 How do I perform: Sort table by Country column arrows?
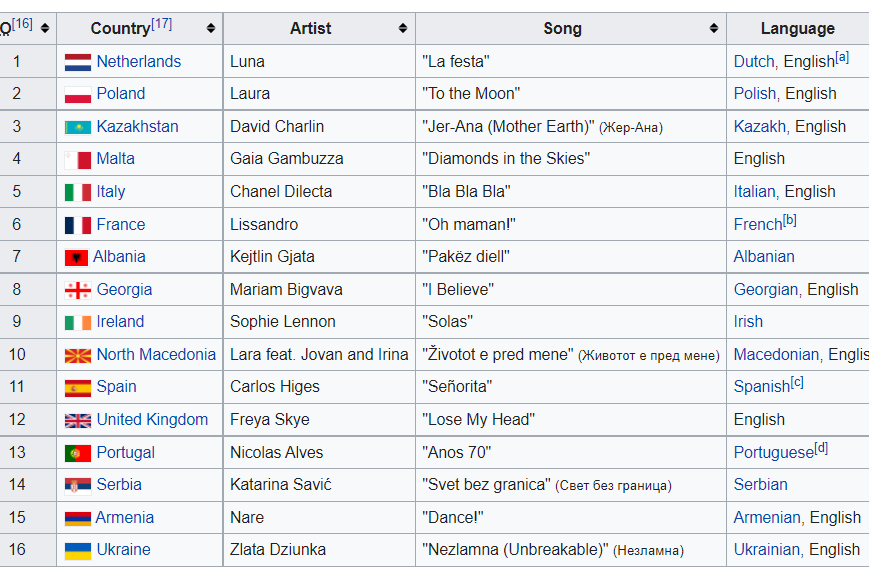pos(210,29)
